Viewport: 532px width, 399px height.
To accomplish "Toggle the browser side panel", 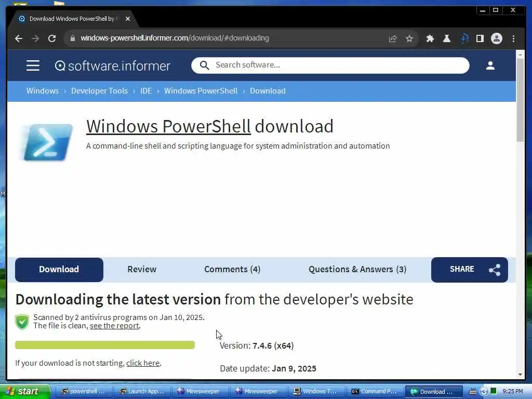I will [480, 38].
